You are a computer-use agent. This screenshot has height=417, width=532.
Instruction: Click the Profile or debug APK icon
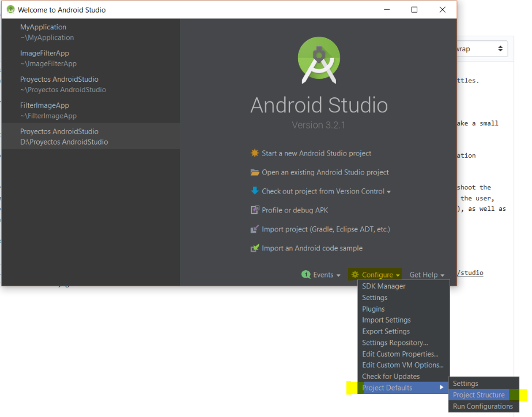pyautogui.click(x=254, y=210)
